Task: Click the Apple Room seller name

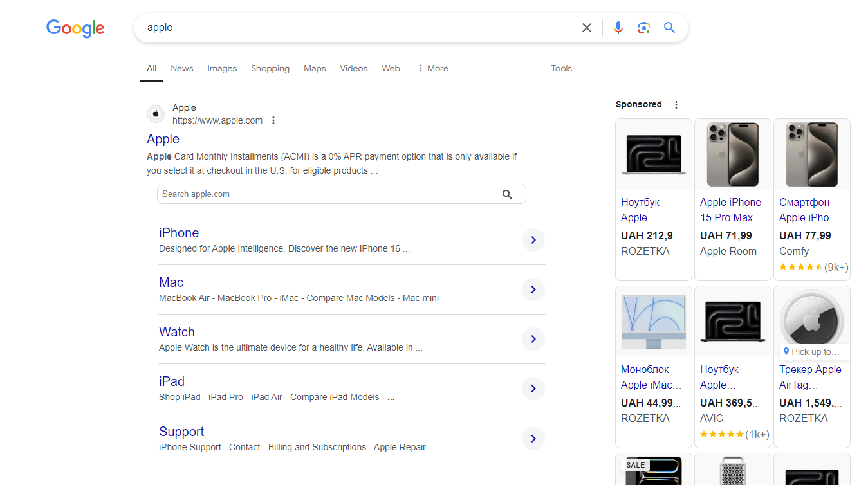Action: [728, 251]
